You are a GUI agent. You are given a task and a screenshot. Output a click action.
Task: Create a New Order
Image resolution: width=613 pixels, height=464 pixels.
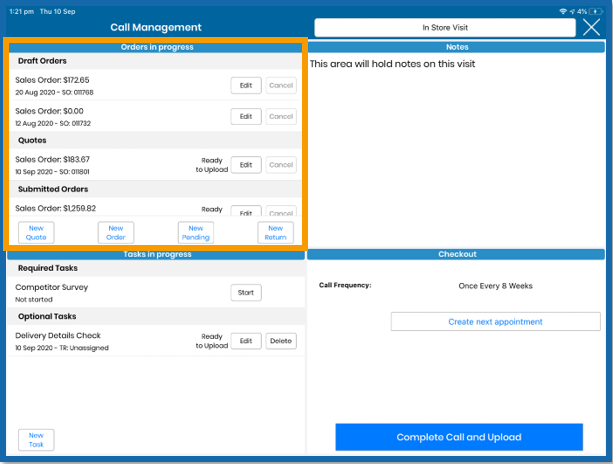tap(116, 233)
